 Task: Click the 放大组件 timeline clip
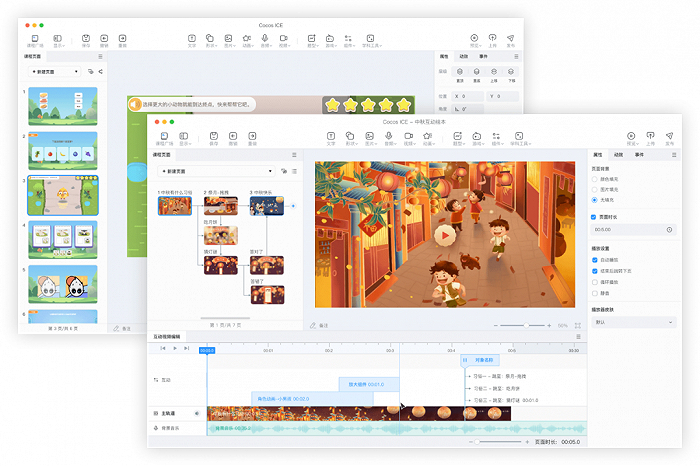(x=368, y=384)
